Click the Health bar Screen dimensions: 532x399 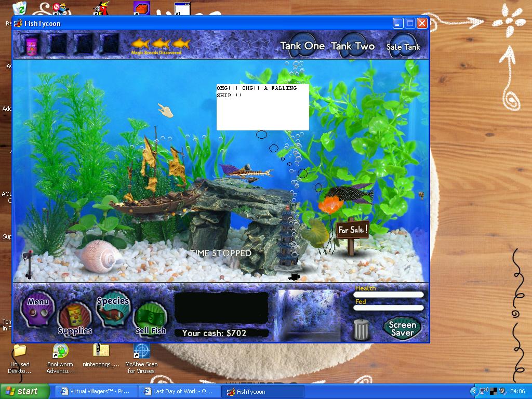(x=389, y=295)
